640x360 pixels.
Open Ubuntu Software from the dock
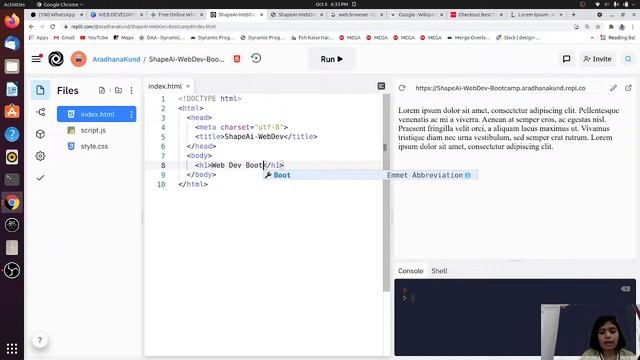click(12, 111)
